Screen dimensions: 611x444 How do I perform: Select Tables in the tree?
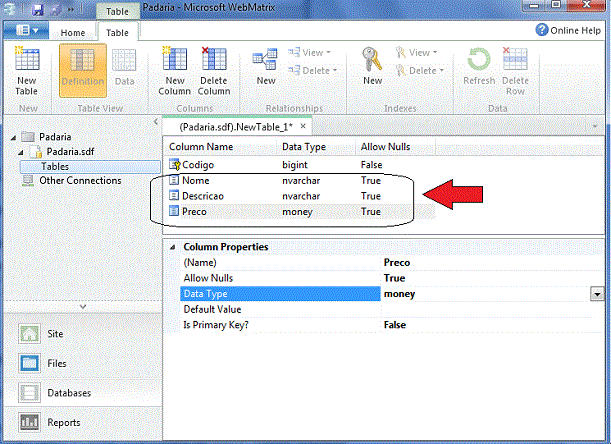90,166
